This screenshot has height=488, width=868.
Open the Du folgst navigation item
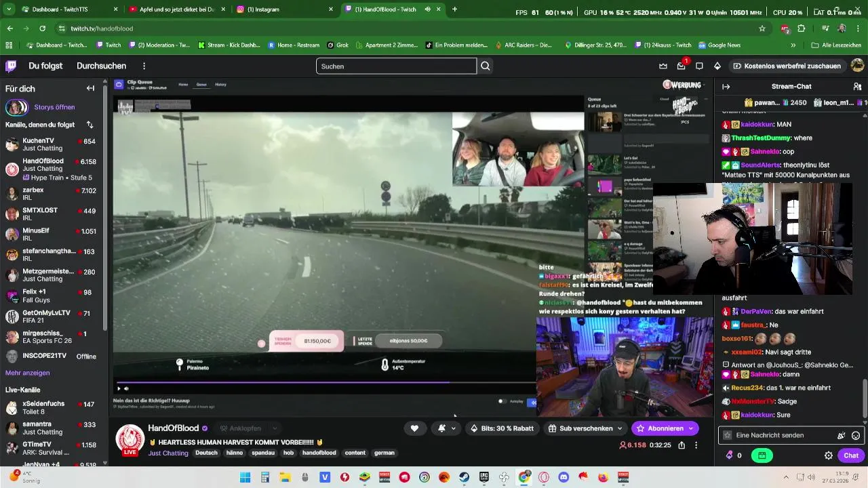[x=45, y=66]
